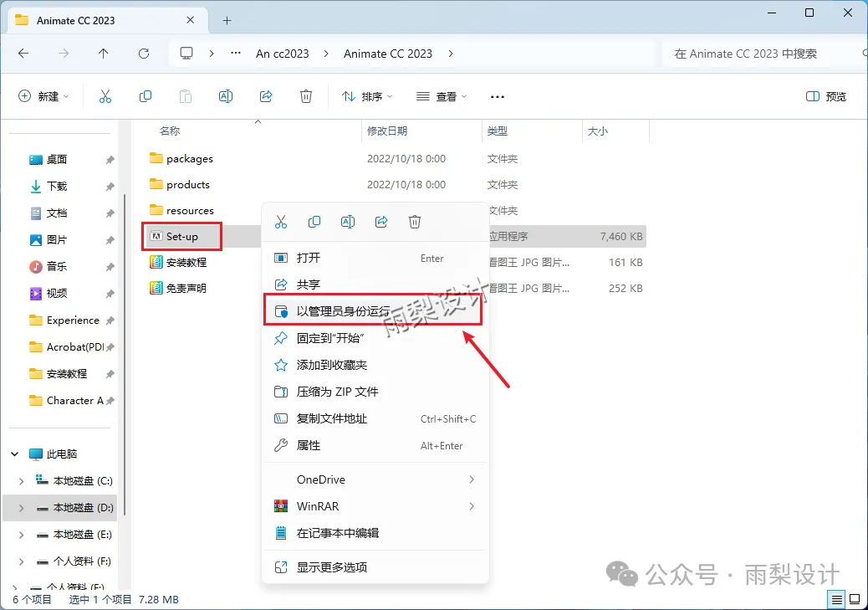Viewport: 868px width, 610px height.
Task: Close the Animate CC 2023 tab
Action: click(x=191, y=20)
